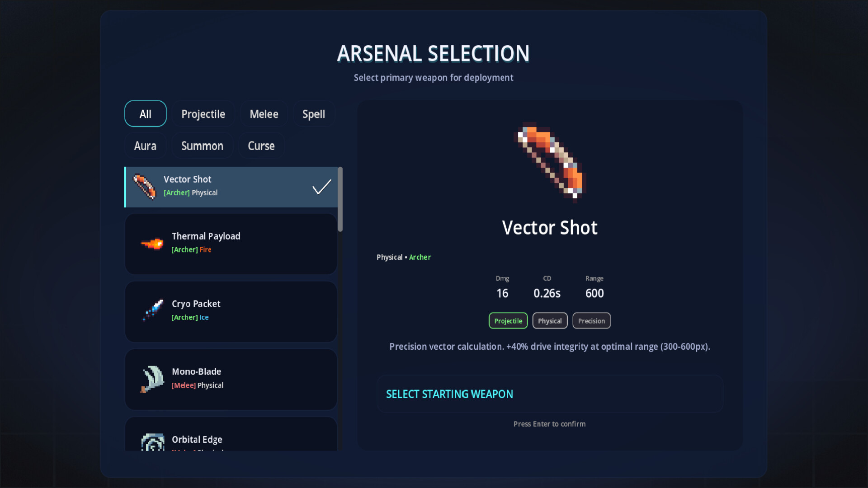
Task: Click the checkmark on Vector Shot row
Action: (x=321, y=187)
